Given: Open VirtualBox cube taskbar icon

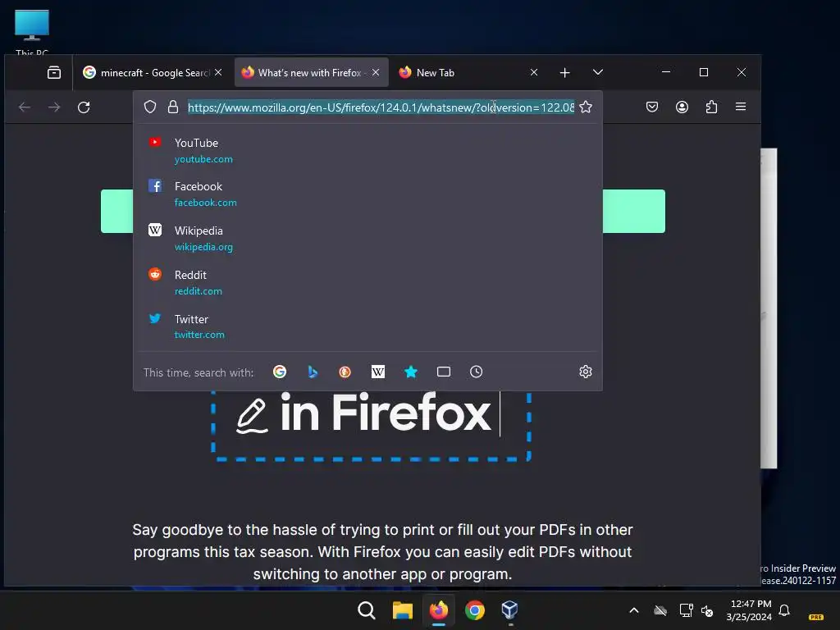Looking at the screenshot, I should coord(509,610).
